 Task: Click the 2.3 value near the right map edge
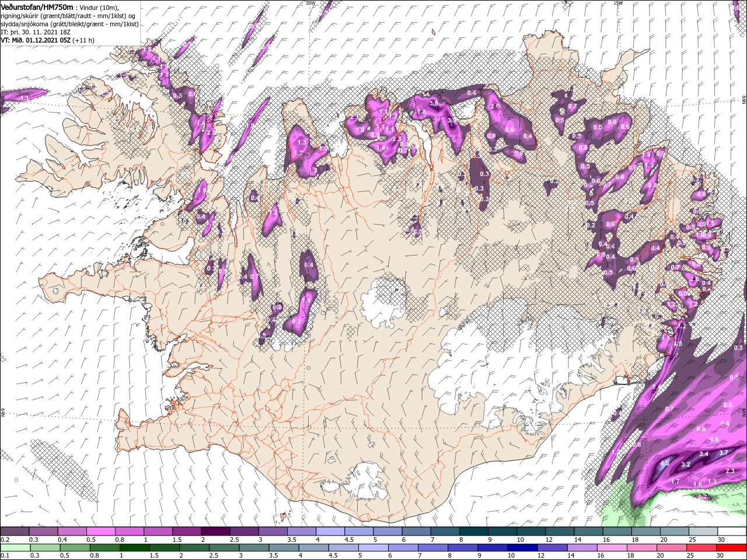[729, 471]
